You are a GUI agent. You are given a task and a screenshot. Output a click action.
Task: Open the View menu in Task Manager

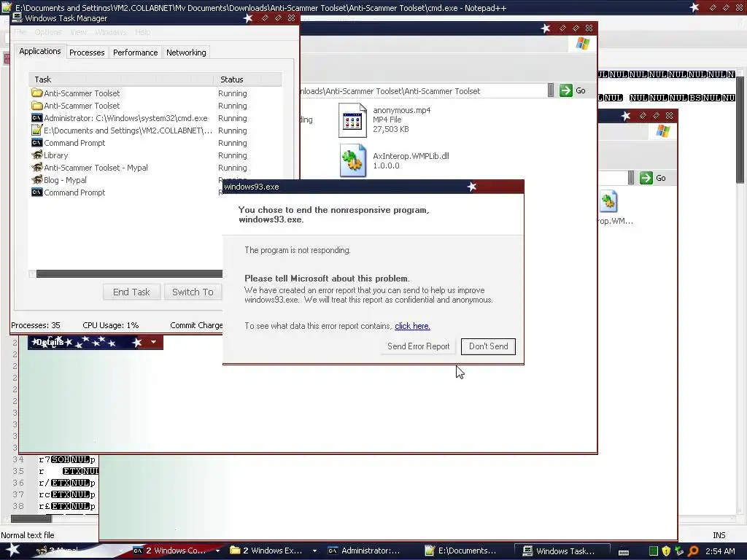coord(79,32)
